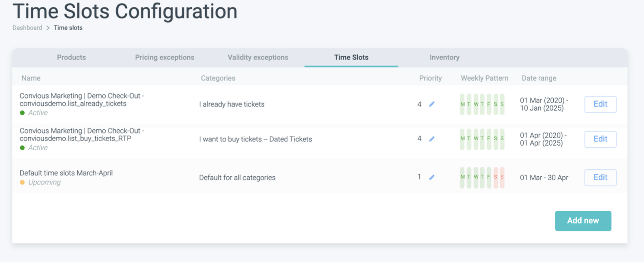This screenshot has width=644, height=262.
Task: Edit the list_already_tickets time slot
Action: [600, 104]
